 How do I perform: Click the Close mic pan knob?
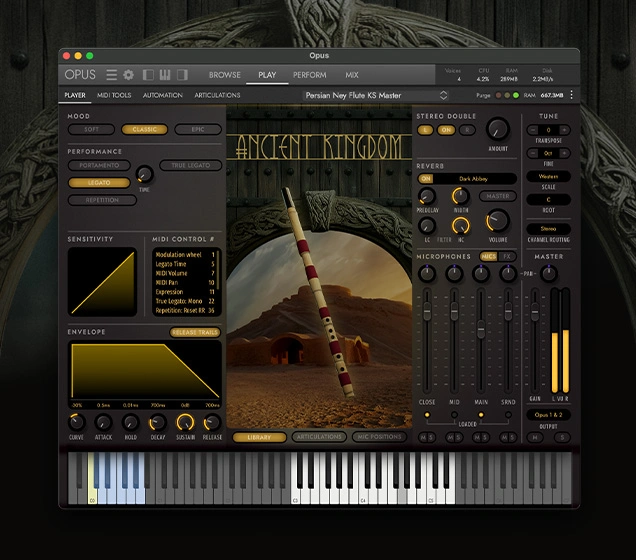coord(427,274)
